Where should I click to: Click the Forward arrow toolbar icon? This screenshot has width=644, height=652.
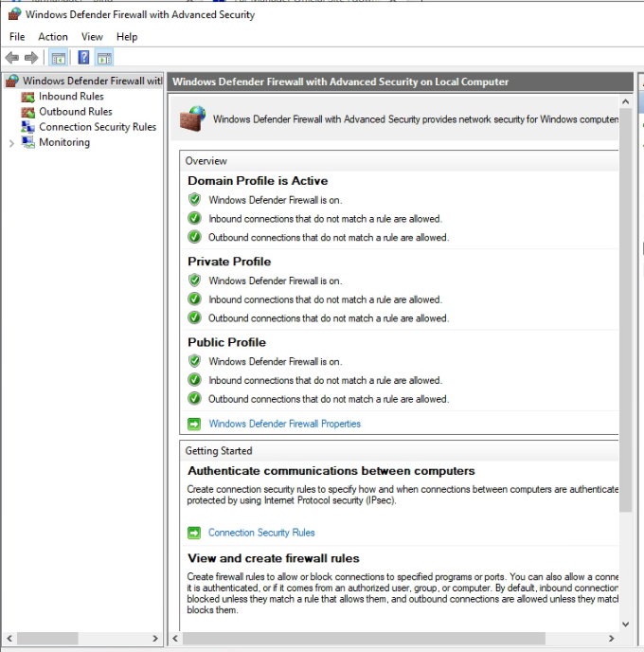(31, 58)
